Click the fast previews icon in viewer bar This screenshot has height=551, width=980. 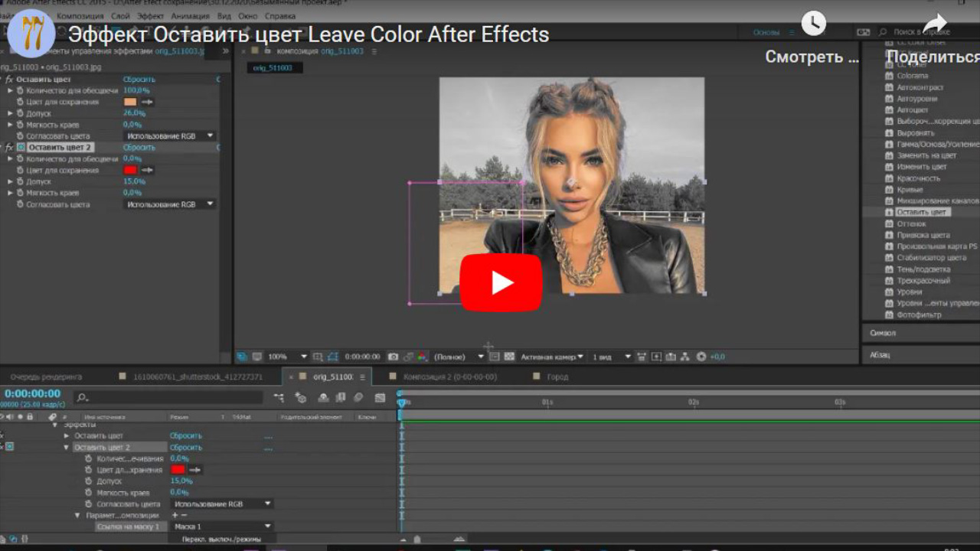click(x=656, y=357)
